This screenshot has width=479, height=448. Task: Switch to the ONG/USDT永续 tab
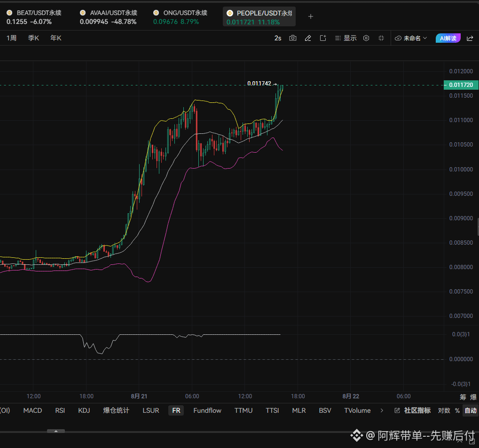(x=180, y=17)
